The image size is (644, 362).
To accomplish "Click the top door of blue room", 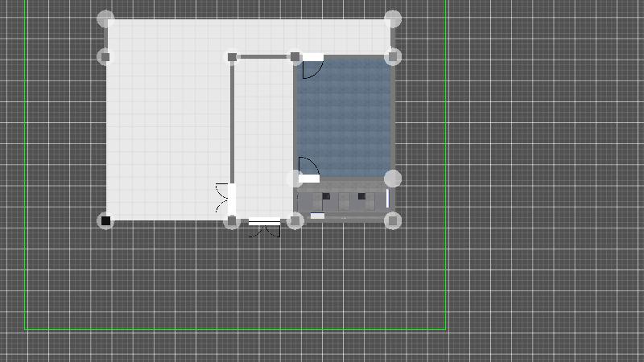I will pyautogui.click(x=312, y=65).
